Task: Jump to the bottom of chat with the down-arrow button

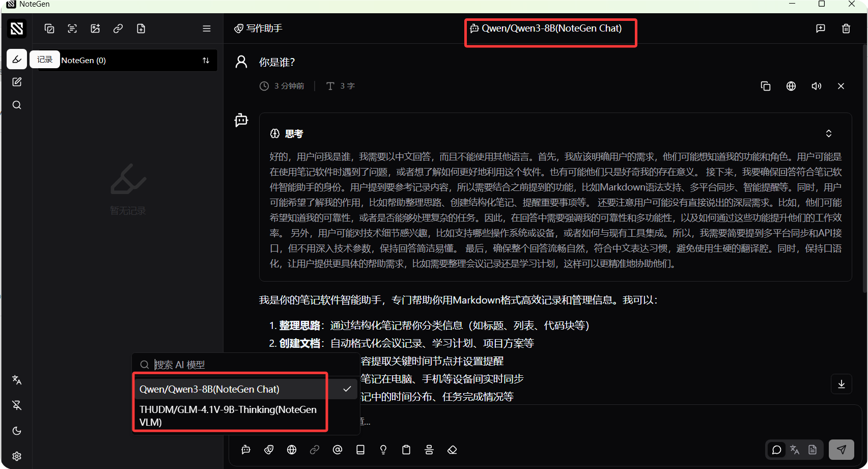Action: [x=842, y=384]
